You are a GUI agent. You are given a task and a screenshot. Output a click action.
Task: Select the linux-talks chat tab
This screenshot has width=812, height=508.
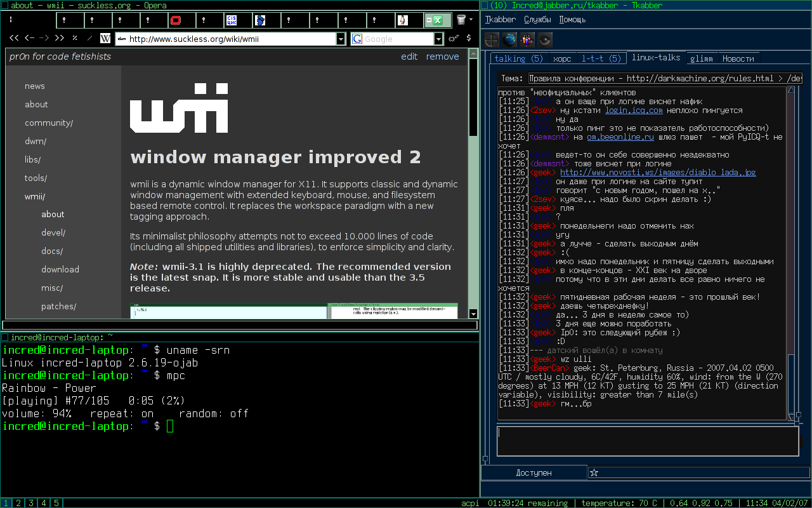(656, 57)
